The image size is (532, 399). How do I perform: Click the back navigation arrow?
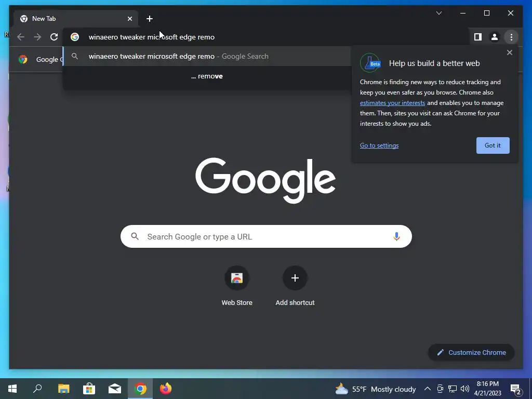pos(21,37)
